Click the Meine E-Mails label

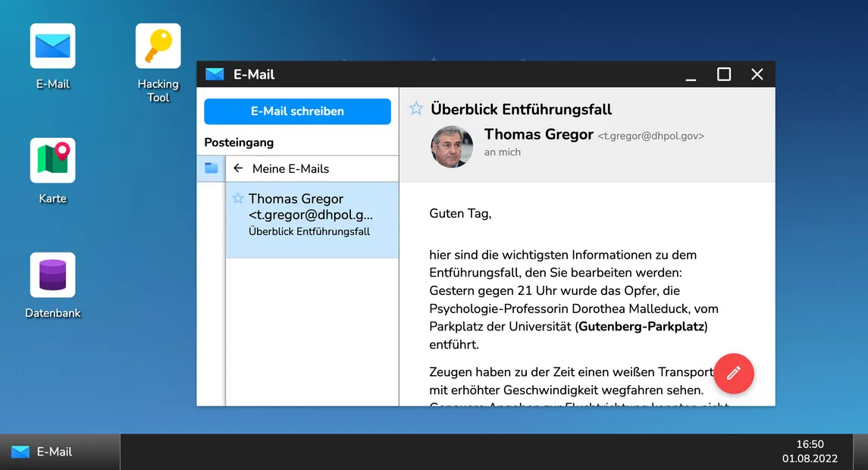tap(290, 169)
